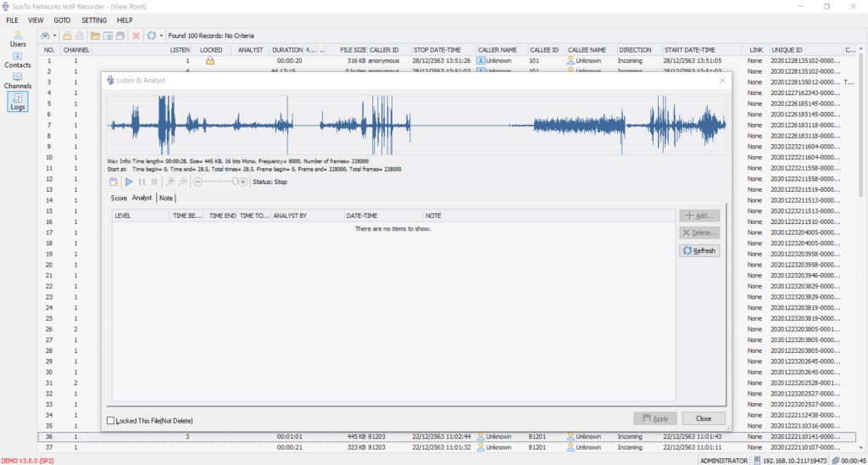
Task: Open the GOTO menu
Action: click(62, 20)
